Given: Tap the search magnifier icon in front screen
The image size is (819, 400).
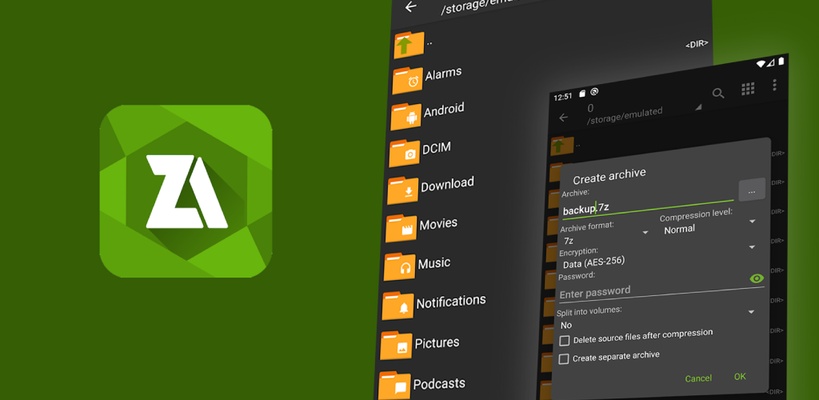Looking at the screenshot, I should click(718, 93).
